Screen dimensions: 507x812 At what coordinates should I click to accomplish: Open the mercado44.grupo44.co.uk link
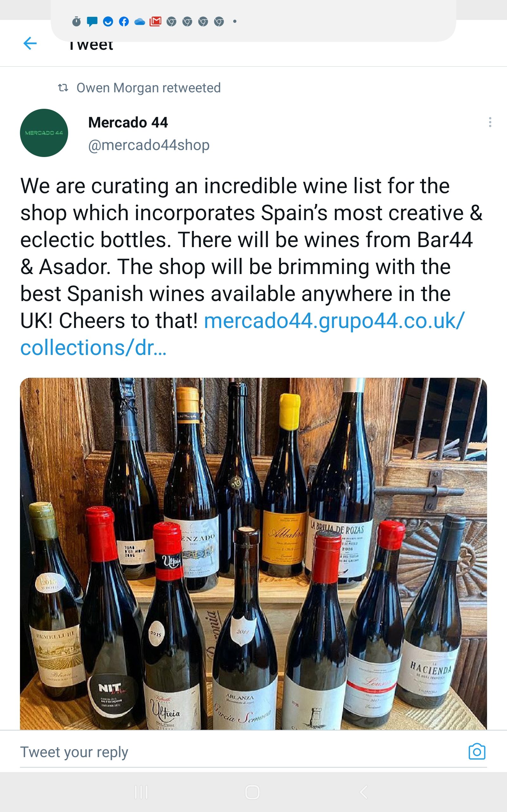click(x=334, y=321)
